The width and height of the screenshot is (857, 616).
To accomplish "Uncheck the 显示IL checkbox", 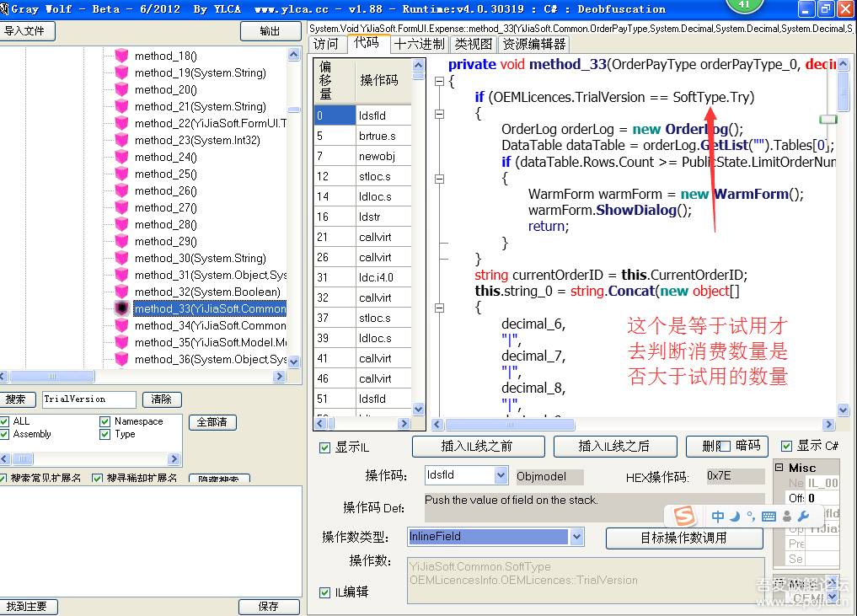I will (x=325, y=447).
